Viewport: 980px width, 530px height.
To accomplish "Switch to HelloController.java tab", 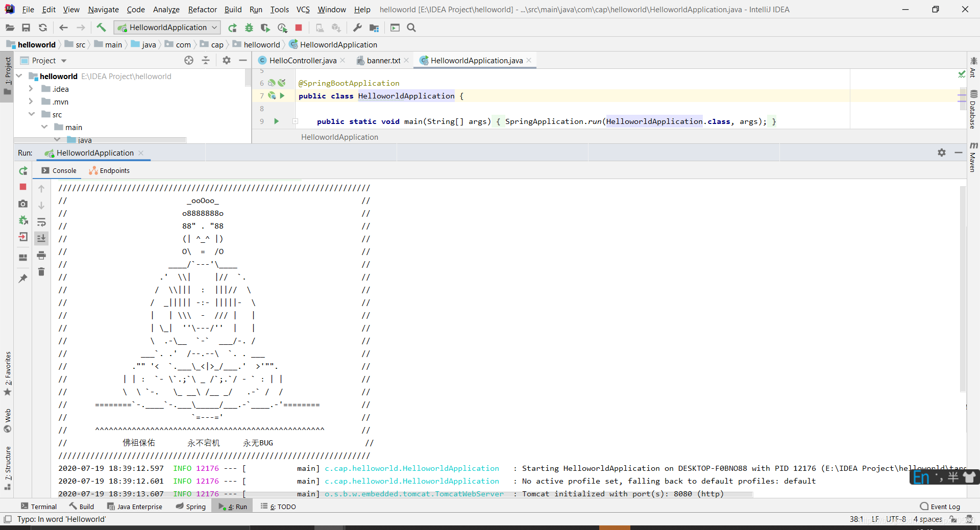I will (x=298, y=60).
